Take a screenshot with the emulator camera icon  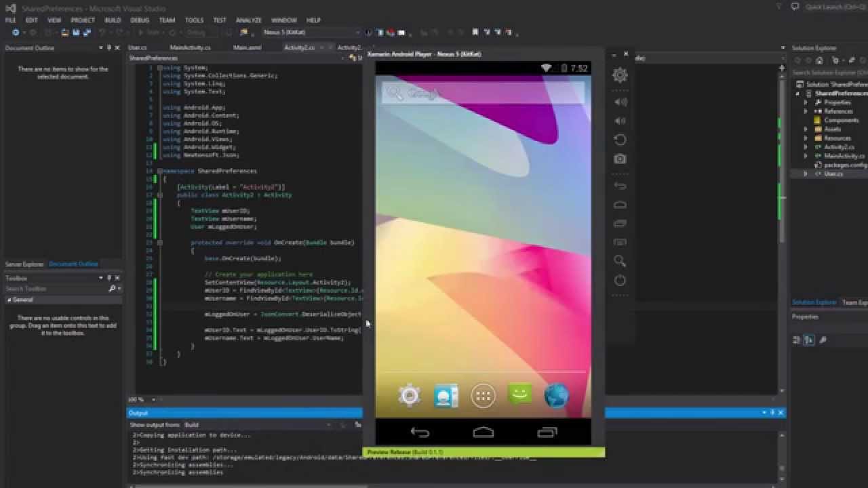pyautogui.click(x=620, y=158)
